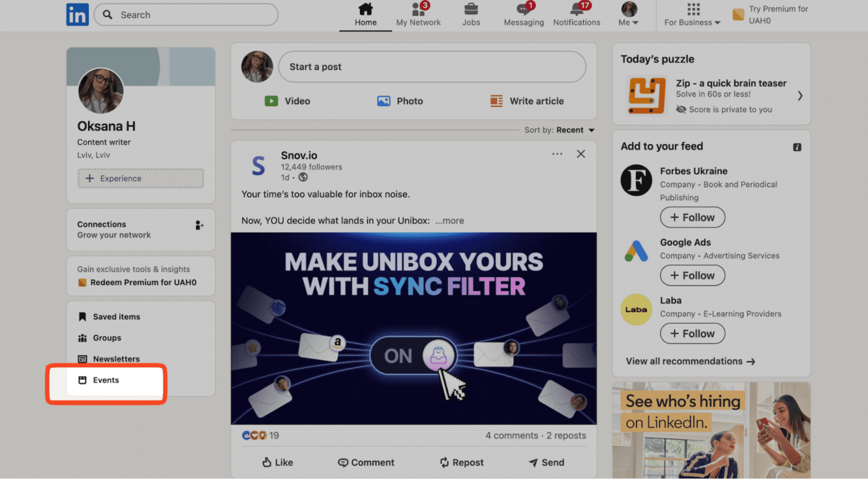Screen dimensions: 868x479
Task: Open Laba logo
Action: pos(636,309)
